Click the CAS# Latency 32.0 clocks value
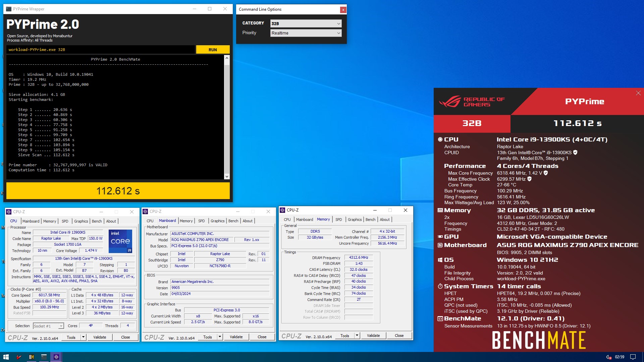This screenshot has height=362, width=644. tap(359, 270)
